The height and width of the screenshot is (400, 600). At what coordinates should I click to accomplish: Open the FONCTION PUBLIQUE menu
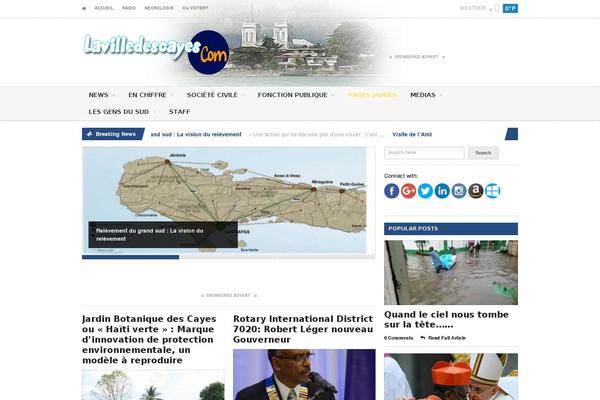click(x=292, y=95)
